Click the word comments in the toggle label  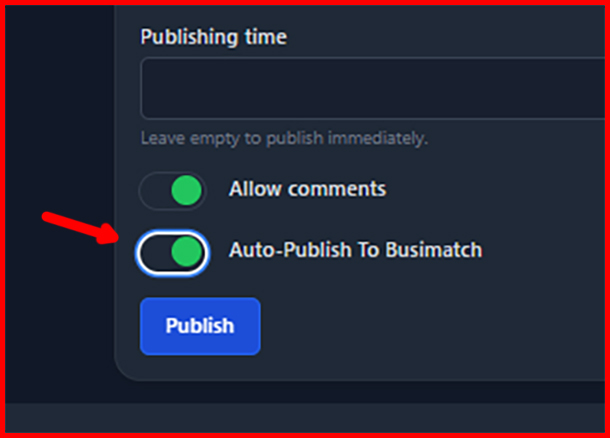[x=337, y=189]
